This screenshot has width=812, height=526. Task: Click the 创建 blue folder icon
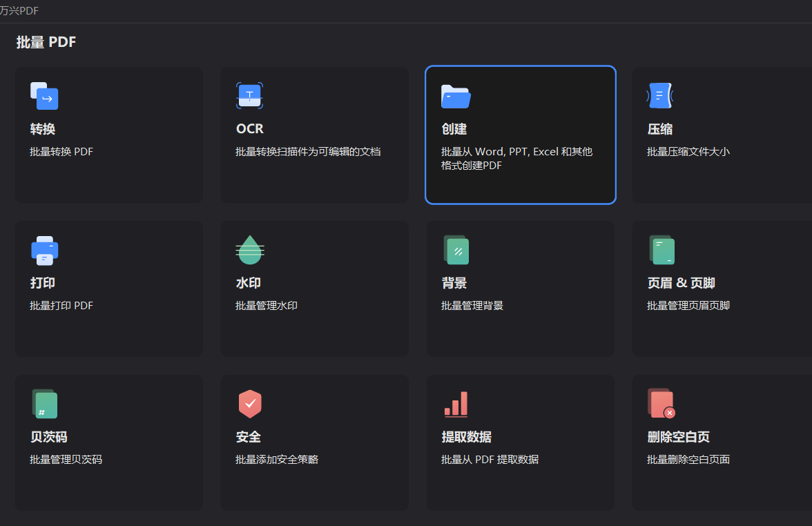[x=455, y=97]
